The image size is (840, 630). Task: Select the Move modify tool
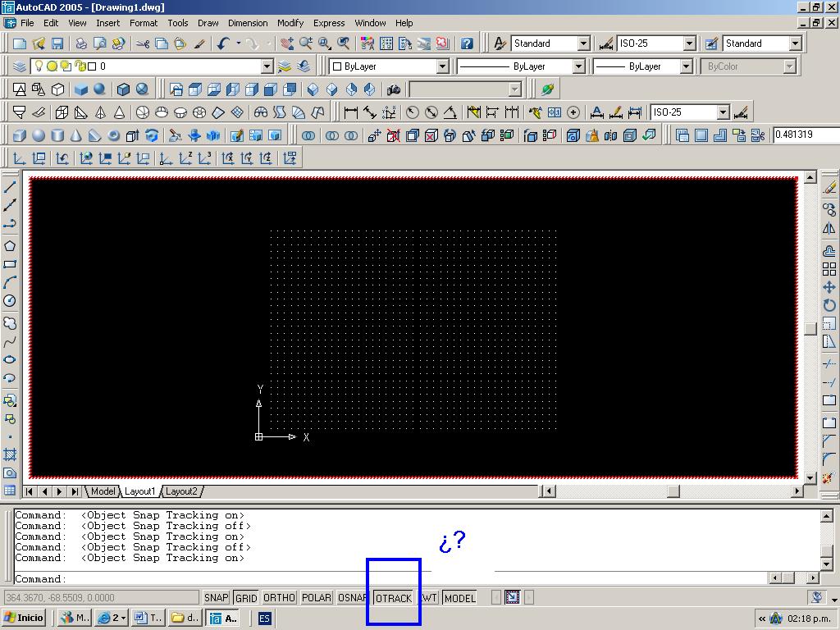(x=829, y=287)
